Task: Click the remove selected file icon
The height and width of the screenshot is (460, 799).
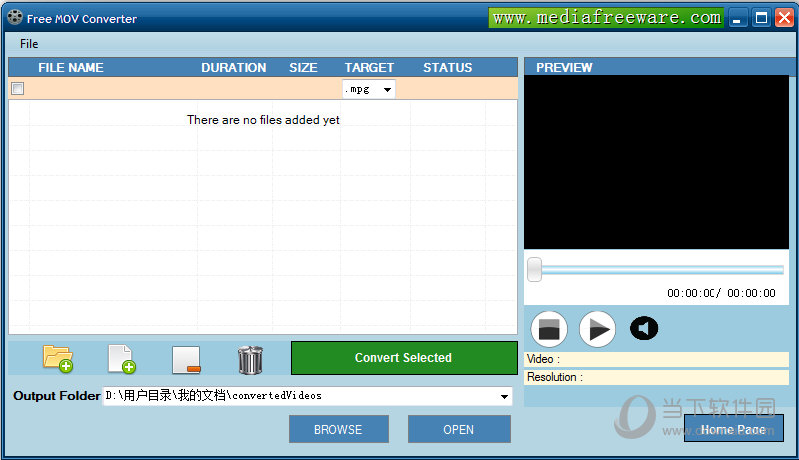Action: 186,360
